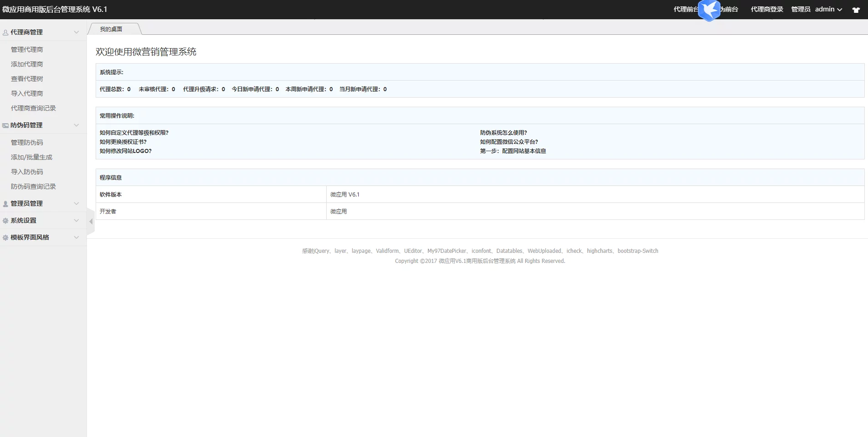
Task: Open 代理商查询记录 in the sidebar
Action: pyautogui.click(x=33, y=108)
